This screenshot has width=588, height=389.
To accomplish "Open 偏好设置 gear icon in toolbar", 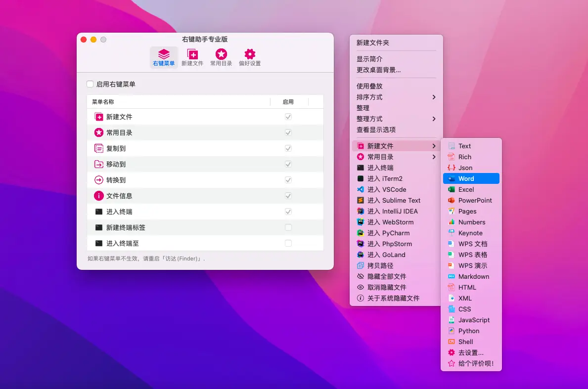I will click(x=250, y=54).
